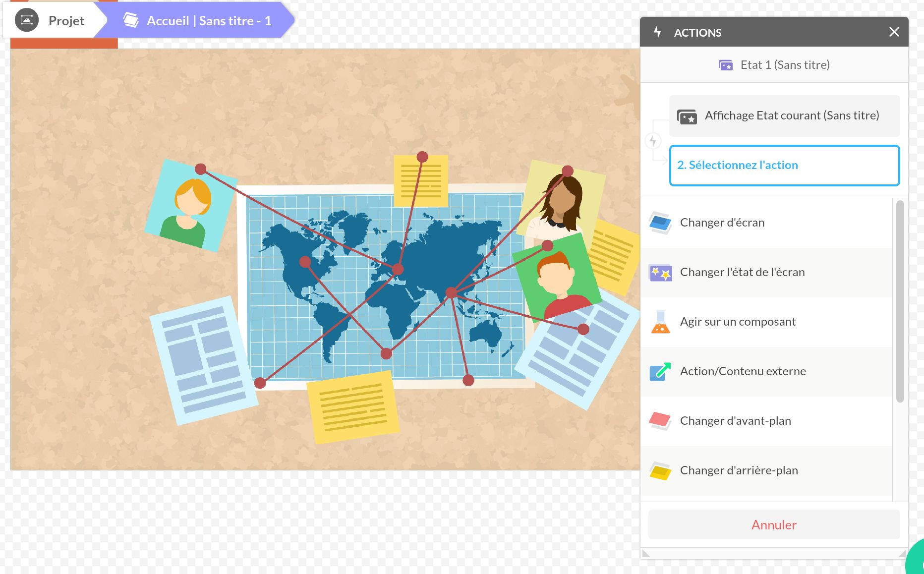The image size is (924, 574).
Task: Click the ACTIONS panel lightning header icon
Action: pos(657,32)
